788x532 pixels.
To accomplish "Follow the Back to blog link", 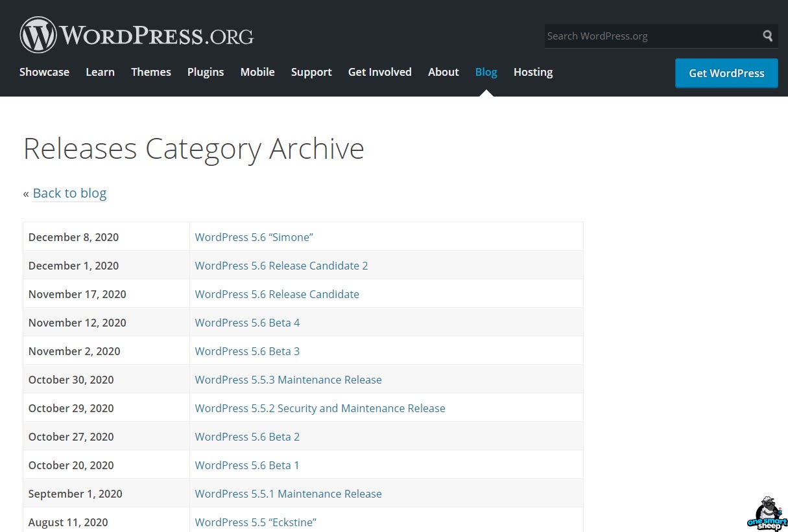I will tap(69, 193).
